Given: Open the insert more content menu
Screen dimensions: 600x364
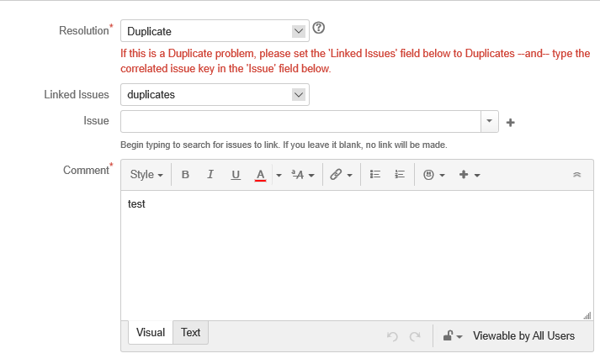Looking at the screenshot, I should click(469, 175).
